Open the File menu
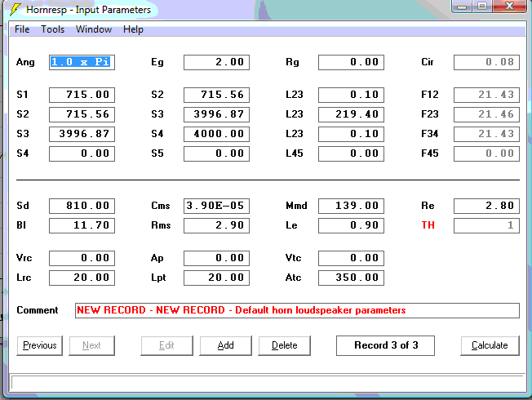 22,29
